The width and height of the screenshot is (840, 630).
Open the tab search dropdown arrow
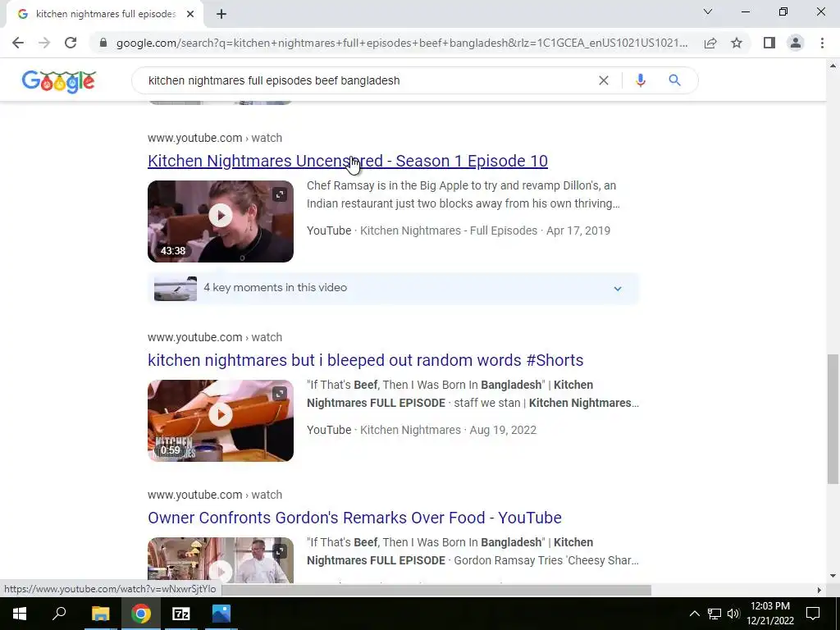coord(708,11)
